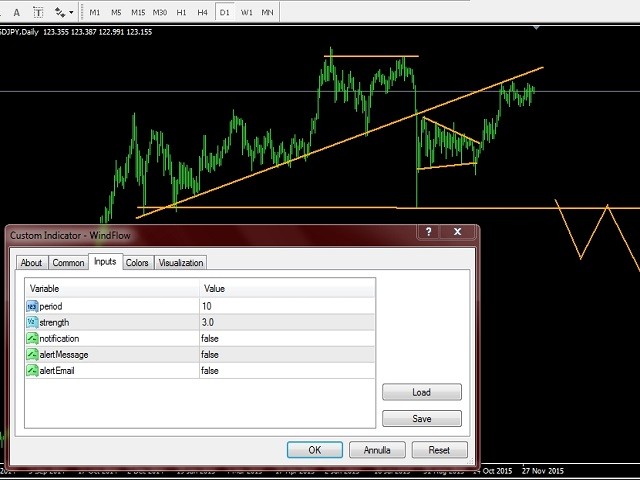The height and width of the screenshot is (480, 640).
Task: Click the 'strength' variable name
Action: [x=54, y=322]
